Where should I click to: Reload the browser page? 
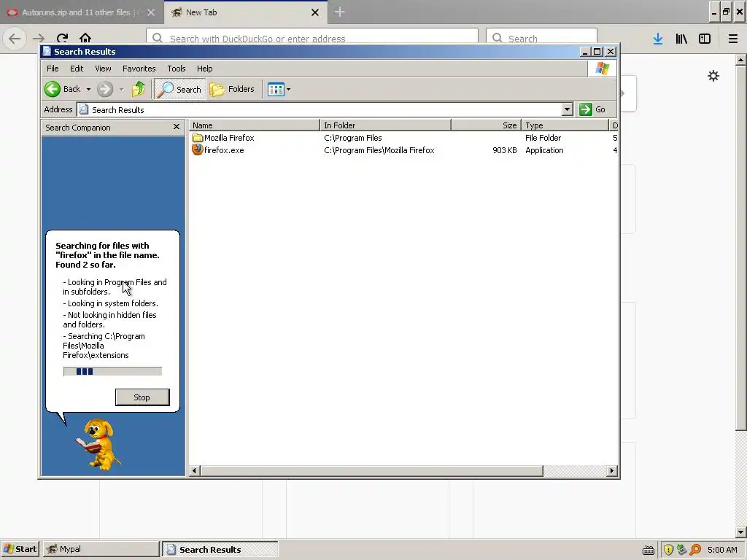point(62,38)
